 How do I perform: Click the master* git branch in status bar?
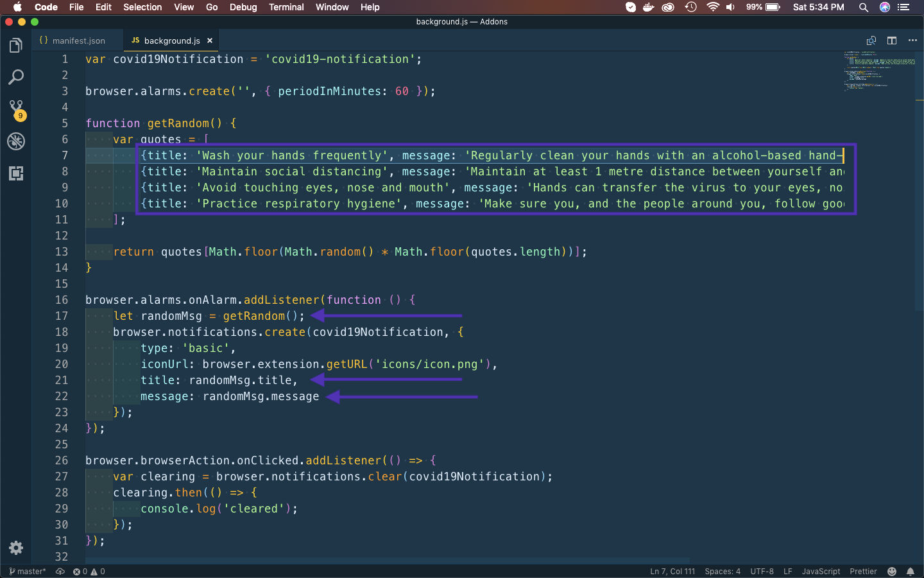tap(28, 571)
